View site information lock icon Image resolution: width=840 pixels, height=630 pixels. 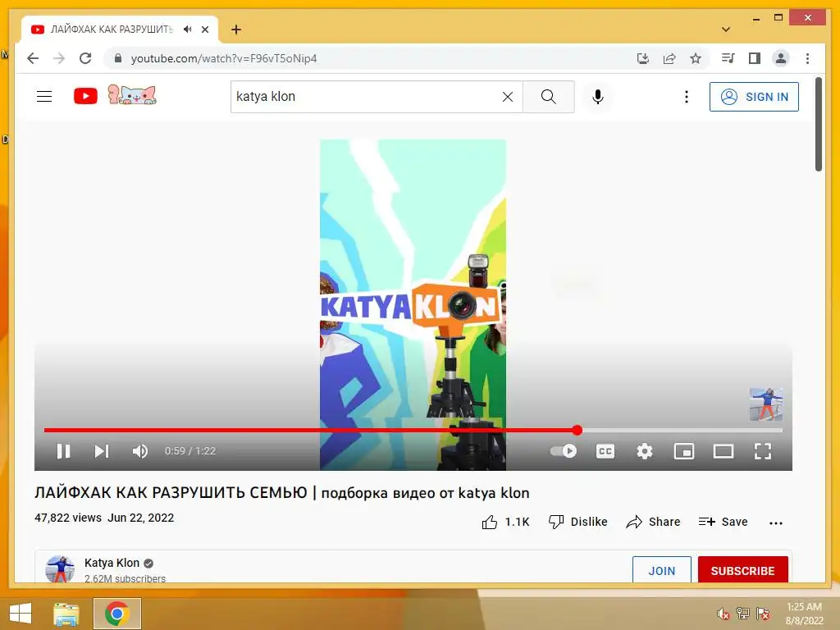pyautogui.click(x=118, y=58)
